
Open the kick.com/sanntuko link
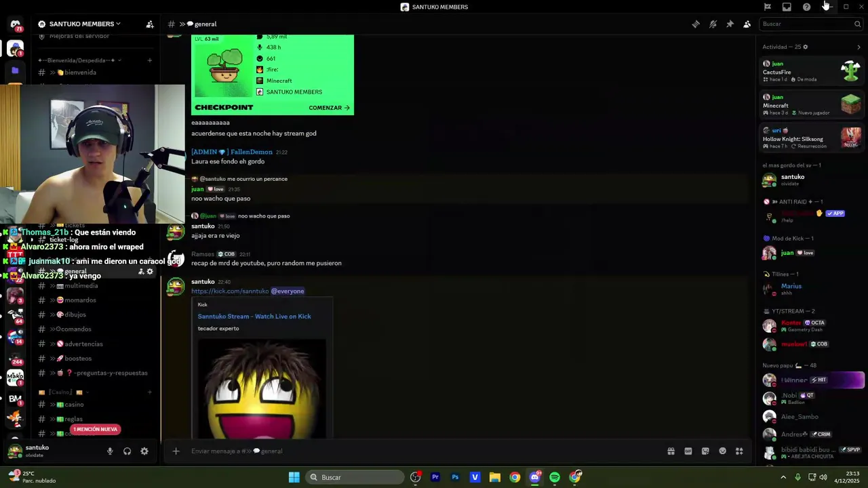click(x=230, y=291)
